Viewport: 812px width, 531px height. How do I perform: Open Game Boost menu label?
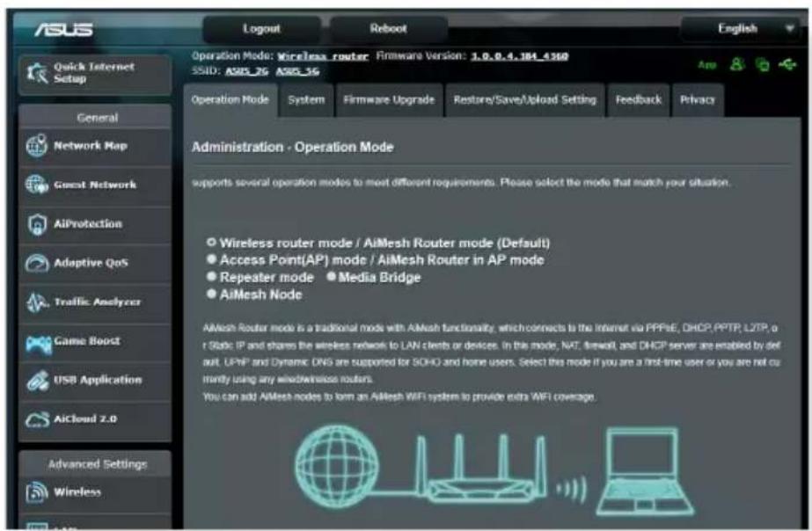tap(87, 341)
